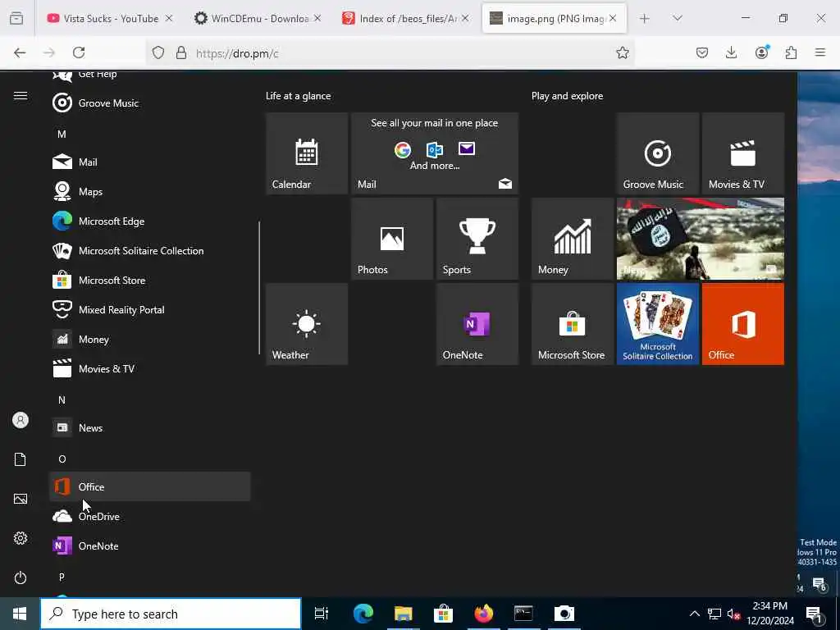Open the muted volume tray icon
The height and width of the screenshot is (630, 840).
click(733, 614)
